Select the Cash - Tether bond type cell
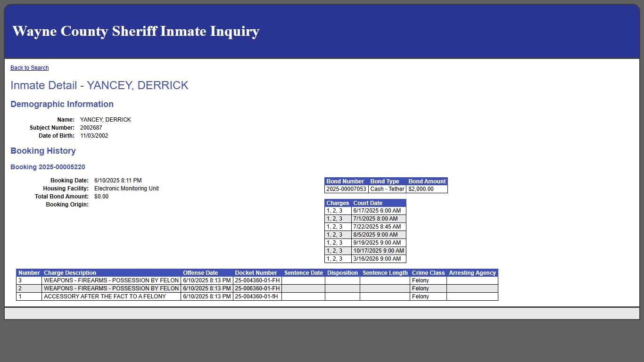 tap(387, 189)
